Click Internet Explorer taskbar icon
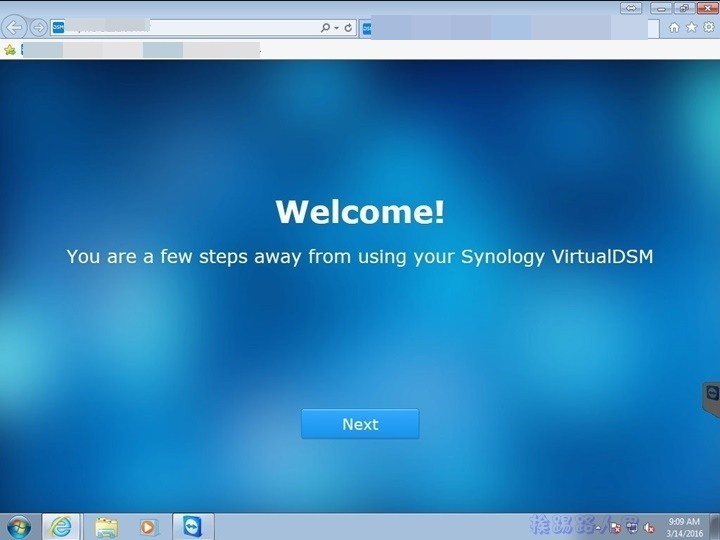Viewport: 720px width, 540px height. coord(61,527)
